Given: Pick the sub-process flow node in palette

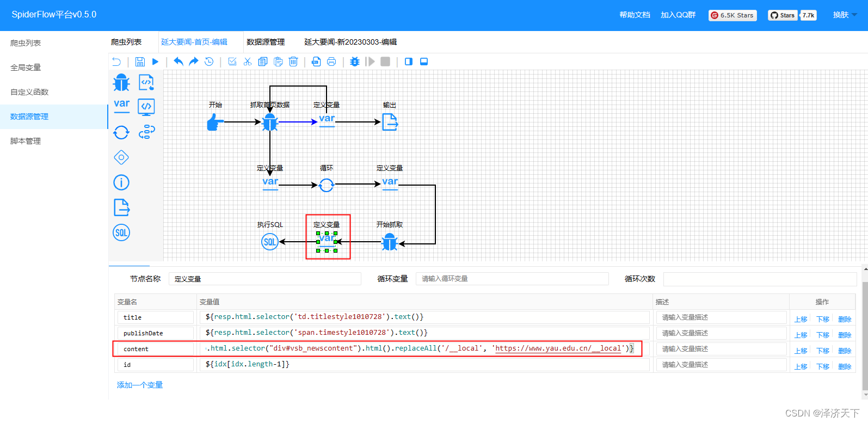Looking at the screenshot, I should pos(146,132).
